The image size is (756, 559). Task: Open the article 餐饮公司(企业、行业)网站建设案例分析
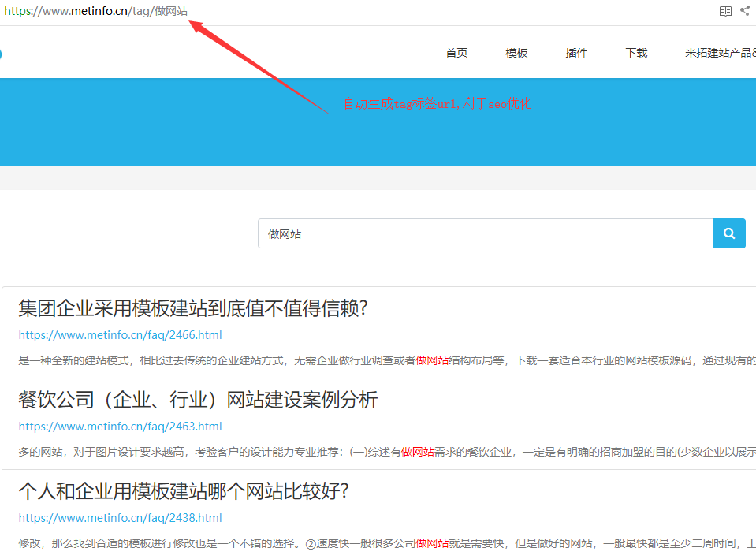pos(198,400)
